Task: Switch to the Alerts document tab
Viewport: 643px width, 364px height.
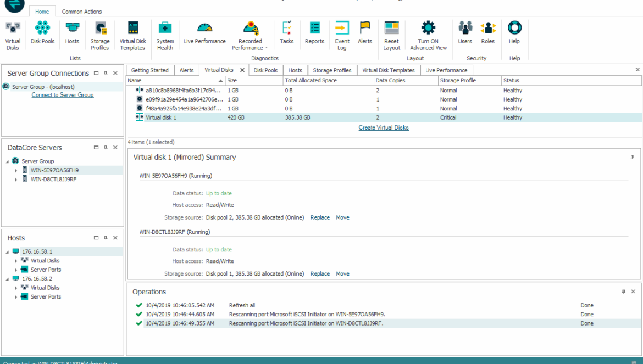Action: (187, 70)
